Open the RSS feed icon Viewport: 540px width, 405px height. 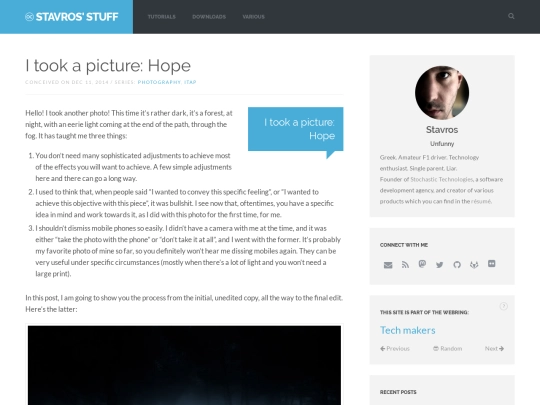(405, 264)
